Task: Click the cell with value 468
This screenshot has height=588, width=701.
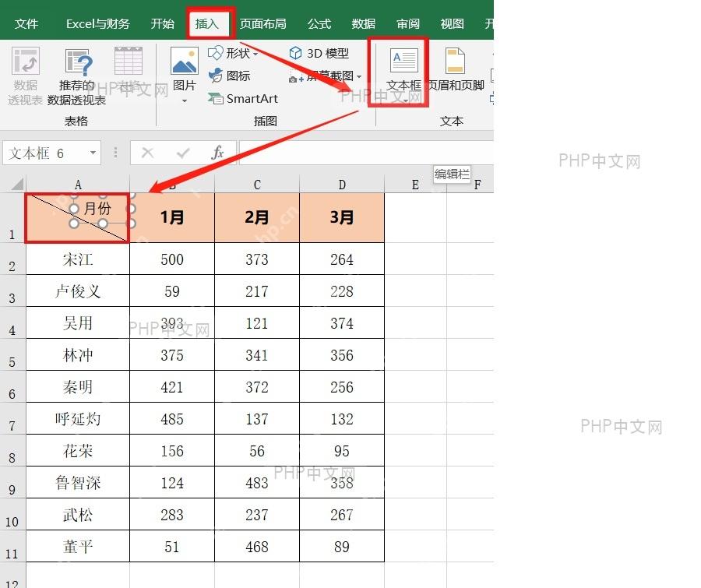Action: click(257, 547)
